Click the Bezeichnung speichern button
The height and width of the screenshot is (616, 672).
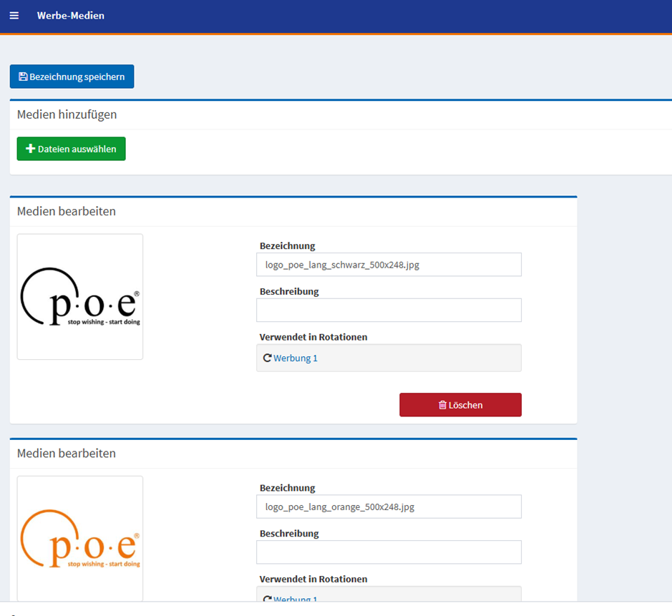(x=72, y=77)
